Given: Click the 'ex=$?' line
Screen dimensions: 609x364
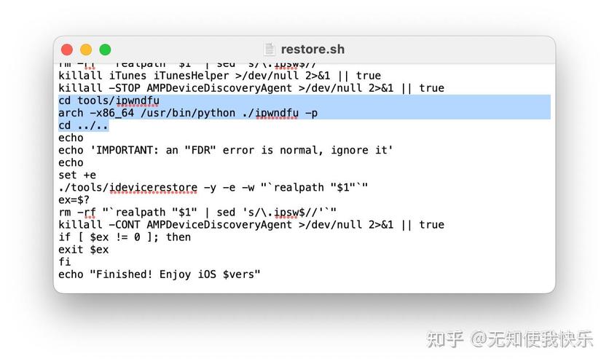Looking at the screenshot, I should coord(74,200).
